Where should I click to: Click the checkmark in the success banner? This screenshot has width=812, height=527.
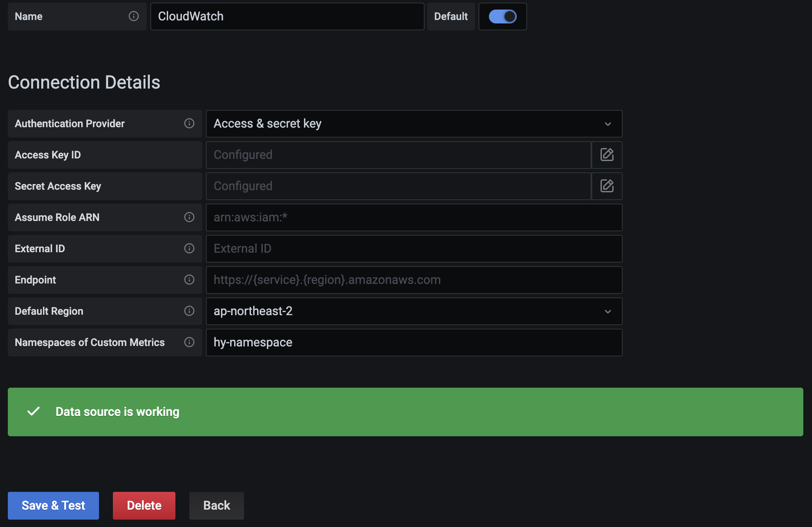coord(33,411)
